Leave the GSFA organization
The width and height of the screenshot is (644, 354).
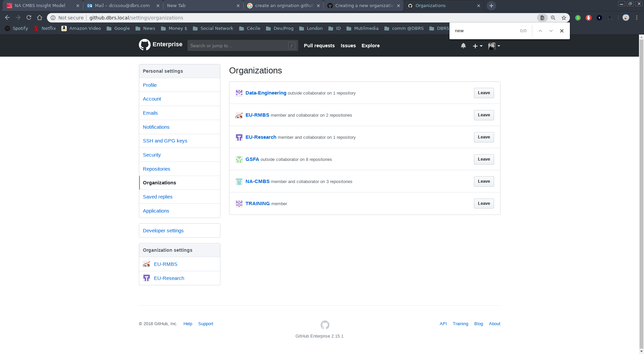(x=484, y=159)
